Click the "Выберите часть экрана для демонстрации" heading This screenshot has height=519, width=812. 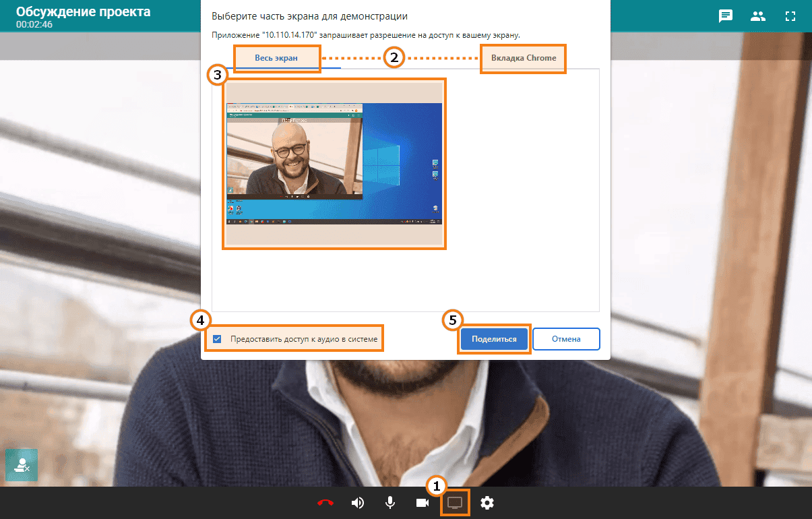[x=309, y=16]
